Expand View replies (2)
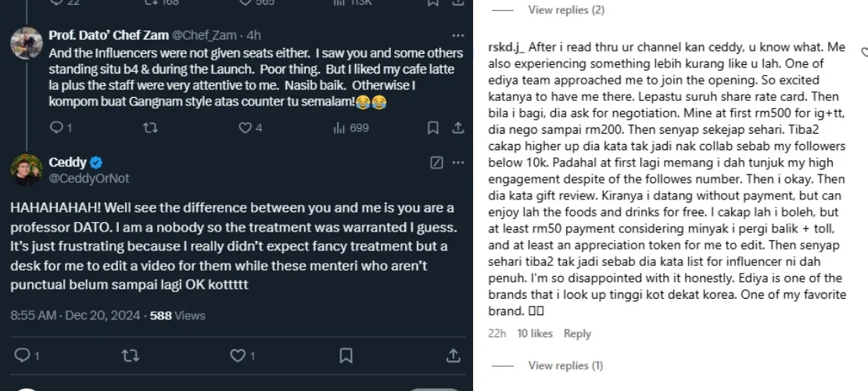 point(566,10)
